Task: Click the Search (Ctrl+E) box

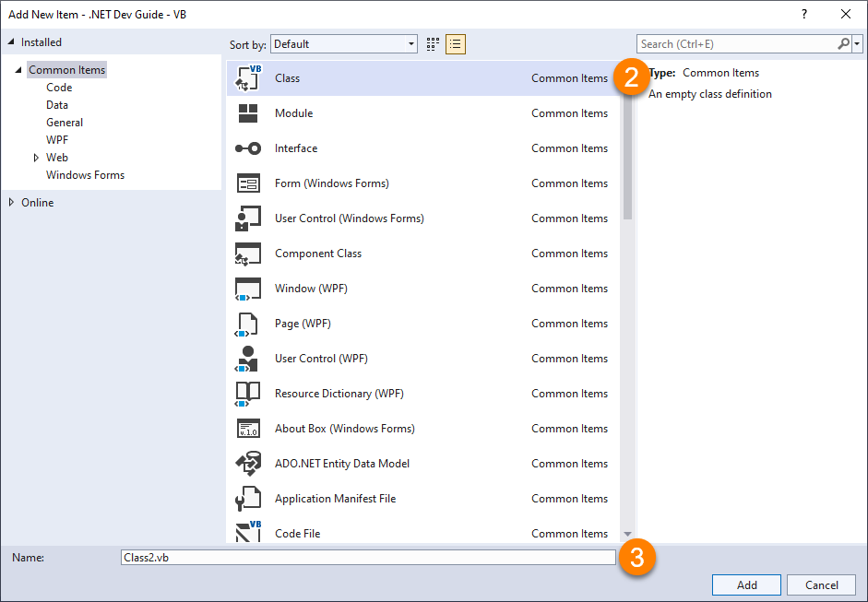Action: [738, 44]
